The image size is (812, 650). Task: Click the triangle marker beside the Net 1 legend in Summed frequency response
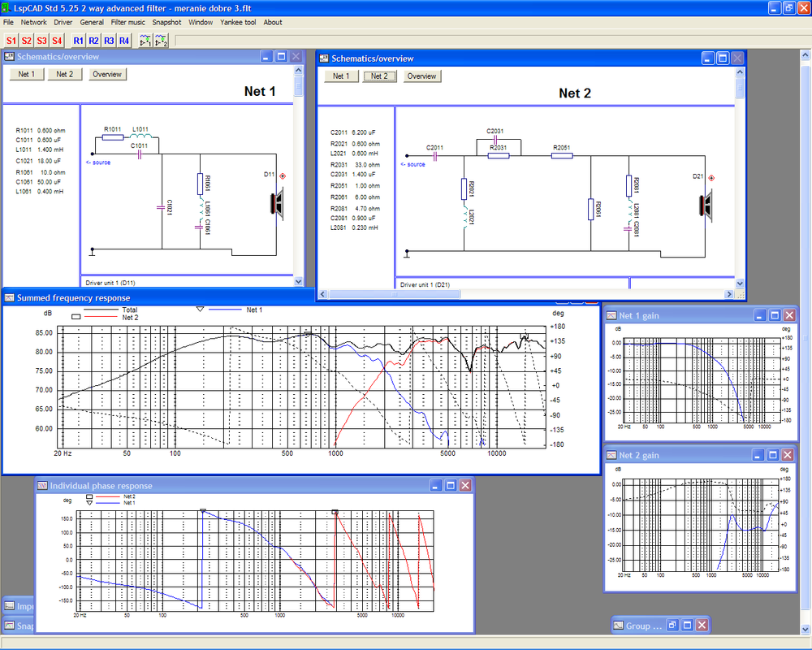pos(200,310)
